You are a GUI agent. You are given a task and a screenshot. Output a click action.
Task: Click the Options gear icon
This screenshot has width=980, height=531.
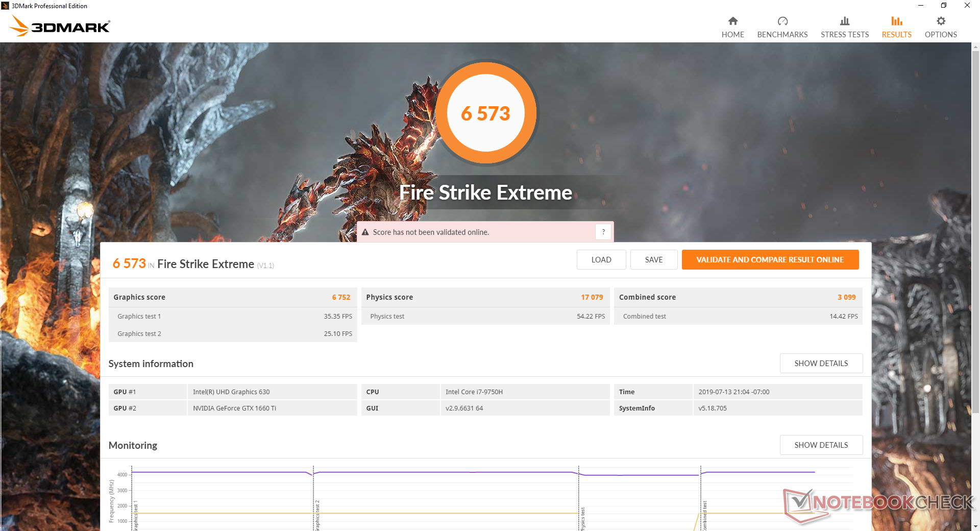click(x=941, y=21)
